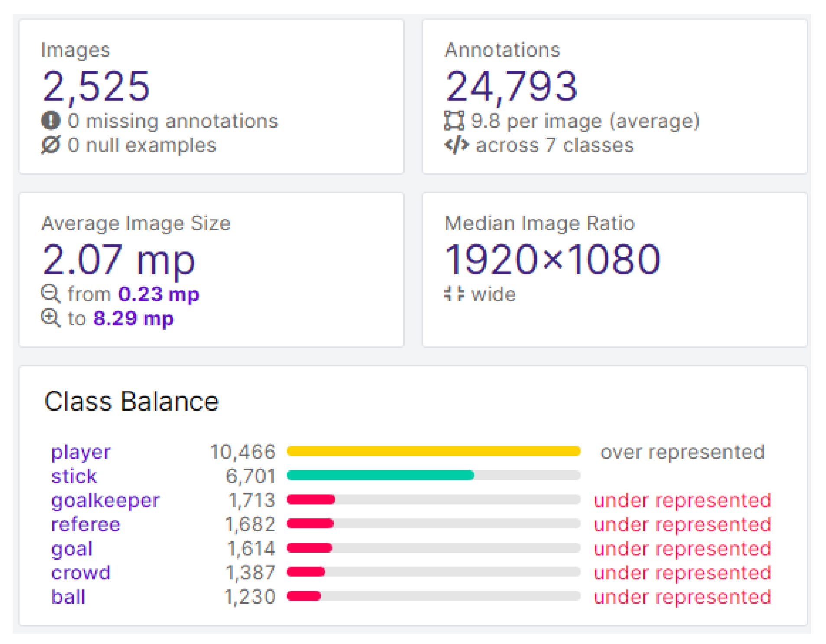Click the yellow player balance bar
826x644 pixels.
click(x=433, y=451)
